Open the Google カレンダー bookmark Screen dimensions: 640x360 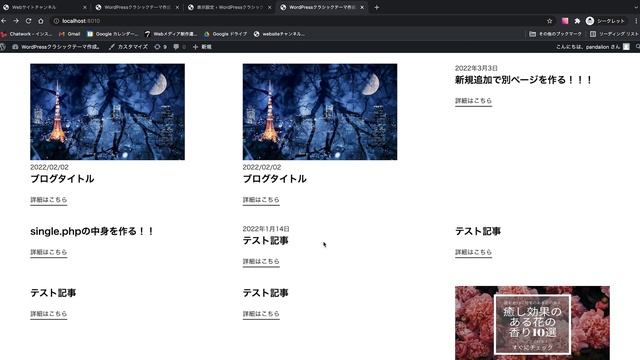click(x=113, y=34)
